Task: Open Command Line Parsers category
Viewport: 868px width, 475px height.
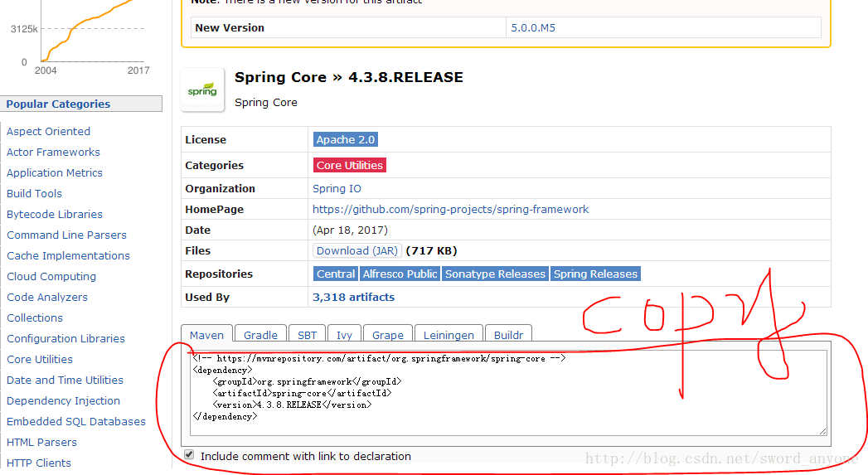Action: [66, 235]
